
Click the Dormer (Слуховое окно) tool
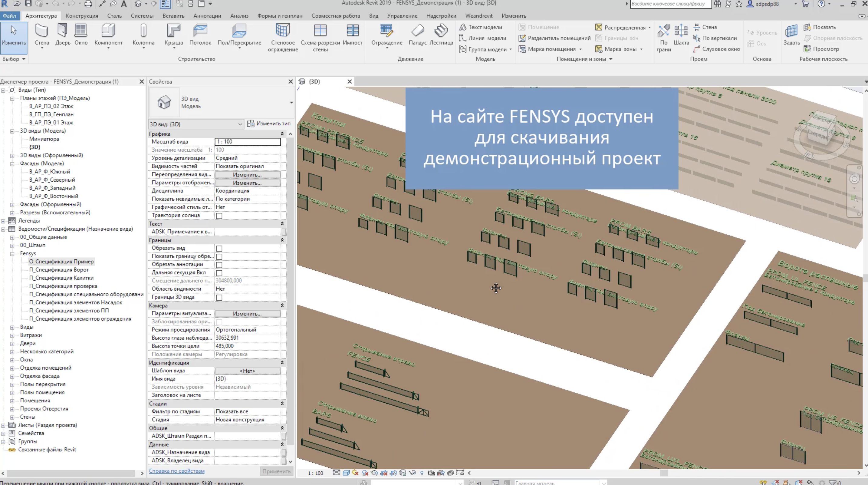pyautogui.click(x=716, y=49)
